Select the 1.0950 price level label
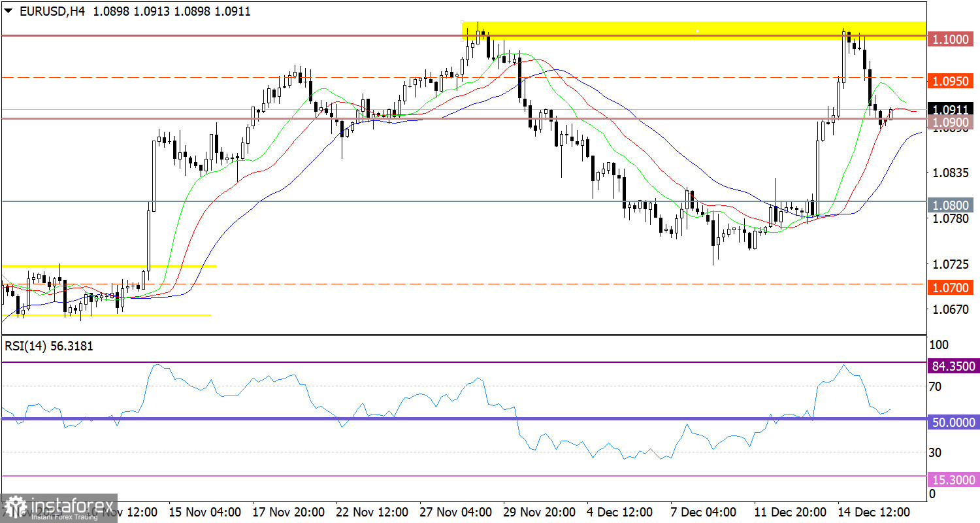980x523 pixels. 952,82
